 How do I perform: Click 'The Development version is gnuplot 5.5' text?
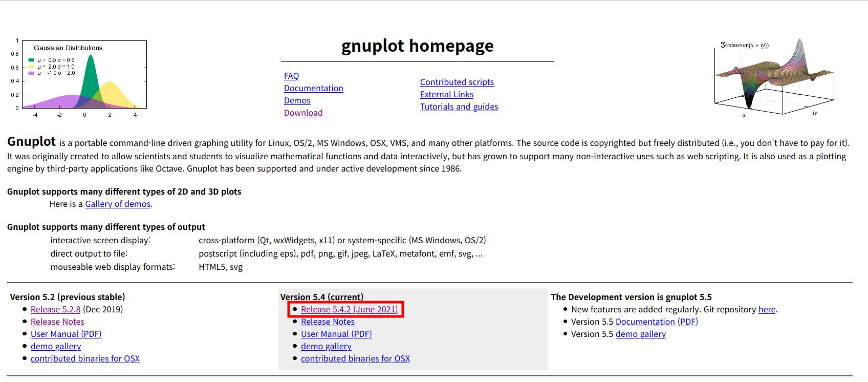point(631,297)
